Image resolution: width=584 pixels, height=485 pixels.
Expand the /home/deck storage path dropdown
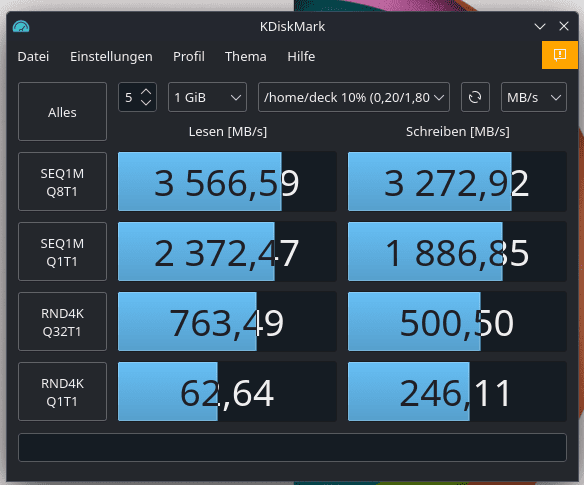(354, 97)
